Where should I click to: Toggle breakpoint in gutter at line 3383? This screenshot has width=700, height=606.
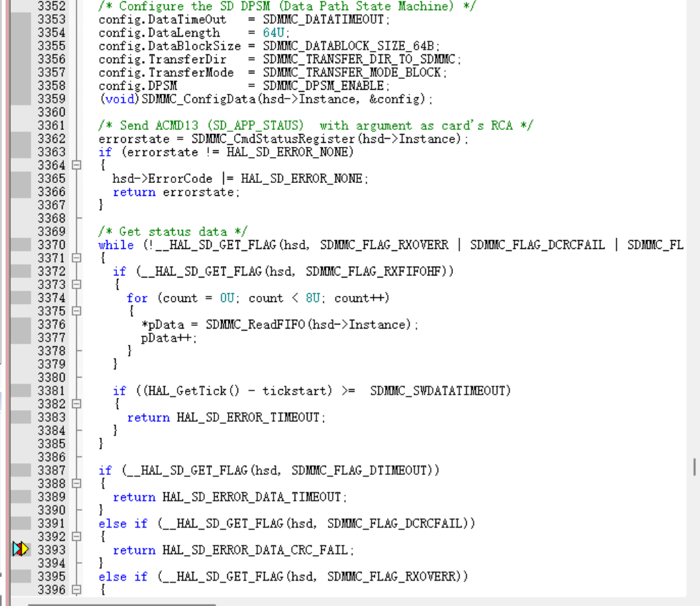[20, 417]
